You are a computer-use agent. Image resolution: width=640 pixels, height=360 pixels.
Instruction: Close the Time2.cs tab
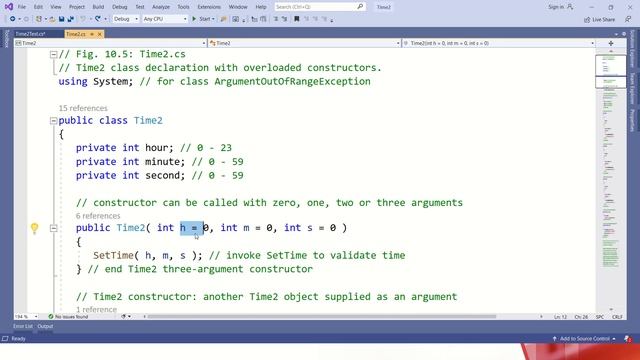point(100,34)
